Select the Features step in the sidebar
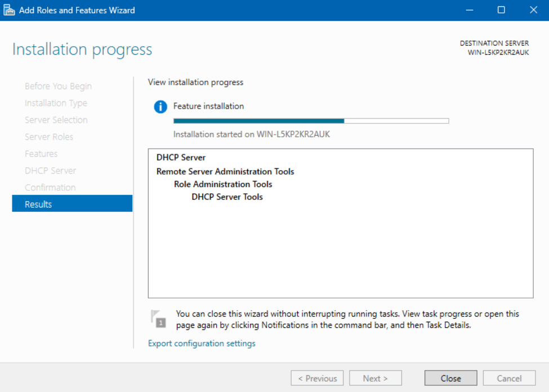549x392 pixels. coord(41,153)
